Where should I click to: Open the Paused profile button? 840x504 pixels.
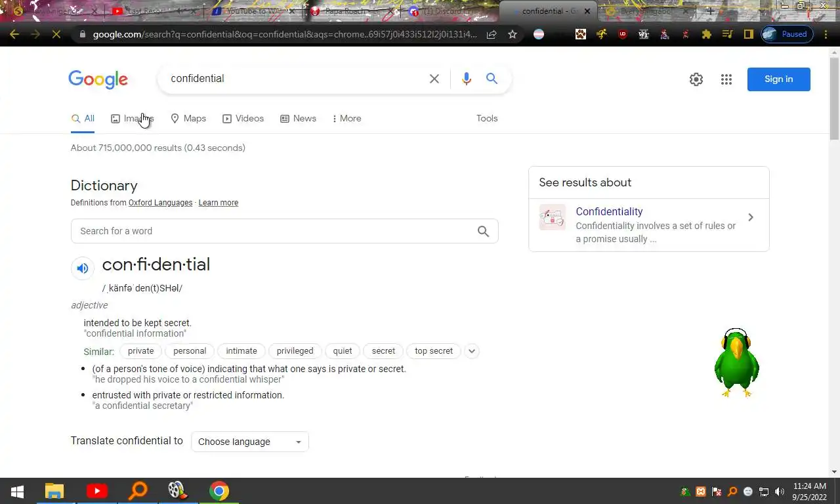787,34
